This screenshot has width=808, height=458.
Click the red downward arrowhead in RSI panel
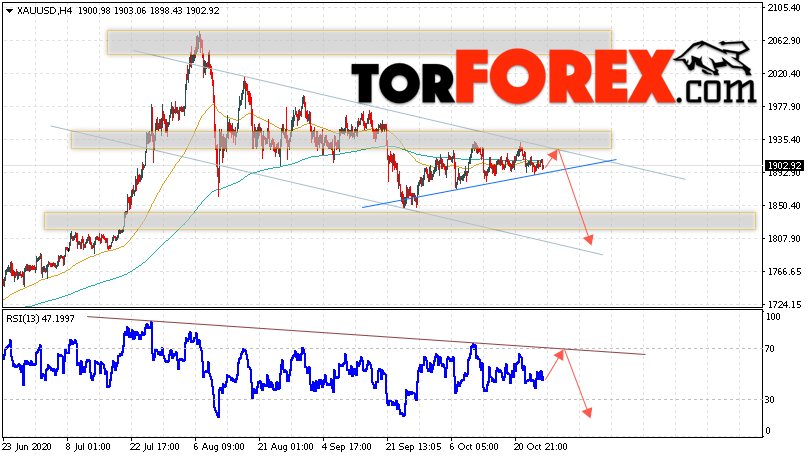pyautogui.click(x=586, y=412)
